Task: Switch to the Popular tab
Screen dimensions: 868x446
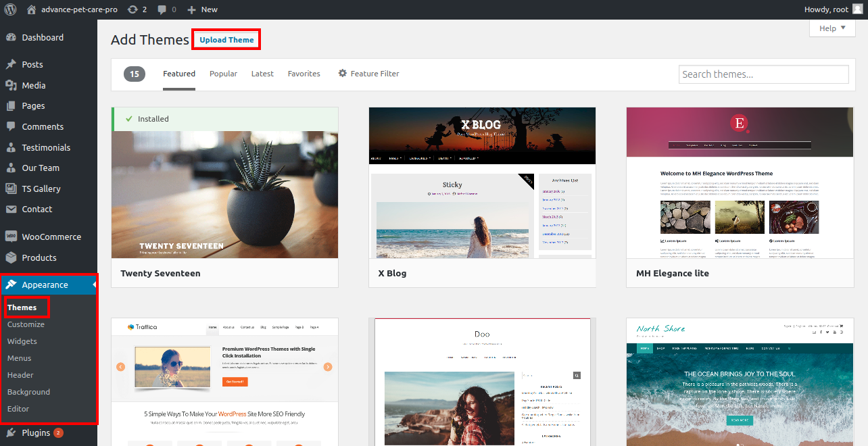Action: point(223,74)
